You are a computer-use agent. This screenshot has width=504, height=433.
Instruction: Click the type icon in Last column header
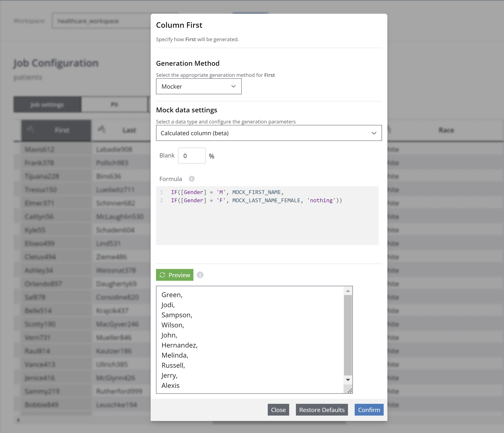(102, 129)
